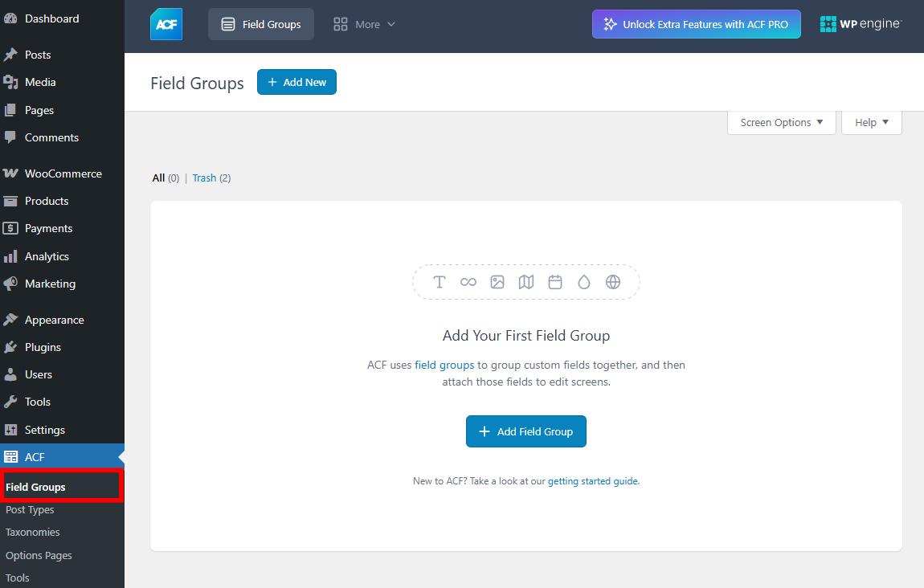Click the Add Field Group button

[x=525, y=431]
